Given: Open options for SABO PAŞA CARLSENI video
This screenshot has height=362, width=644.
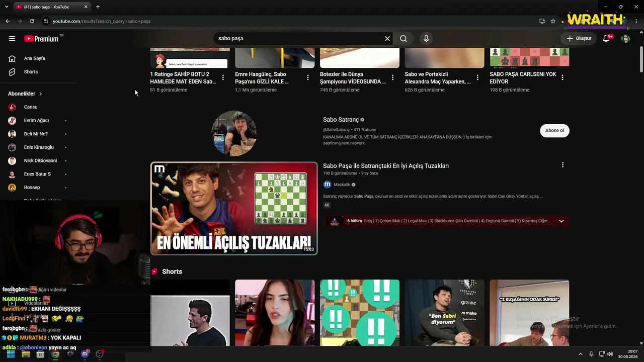Looking at the screenshot, I should 562,77.
